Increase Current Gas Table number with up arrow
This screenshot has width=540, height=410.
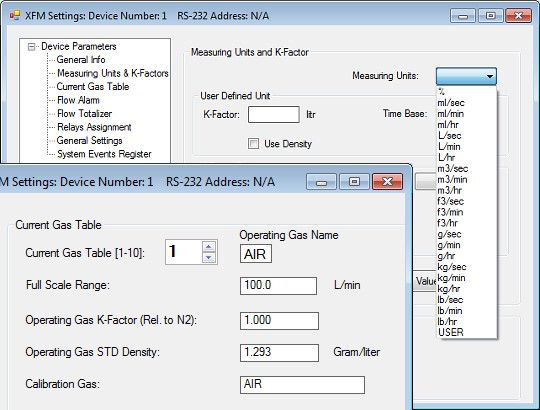click(x=209, y=246)
